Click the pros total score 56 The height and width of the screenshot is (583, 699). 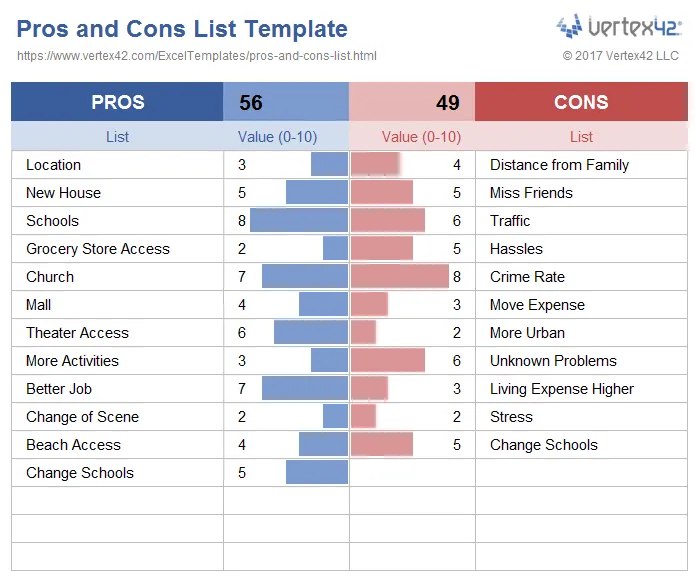point(251,103)
